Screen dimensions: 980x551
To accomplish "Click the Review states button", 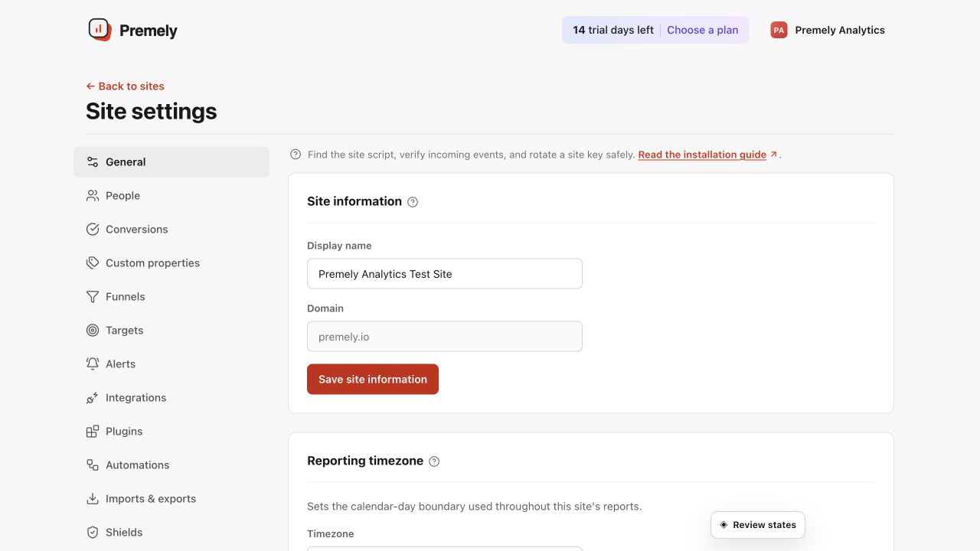I will (x=758, y=525).
